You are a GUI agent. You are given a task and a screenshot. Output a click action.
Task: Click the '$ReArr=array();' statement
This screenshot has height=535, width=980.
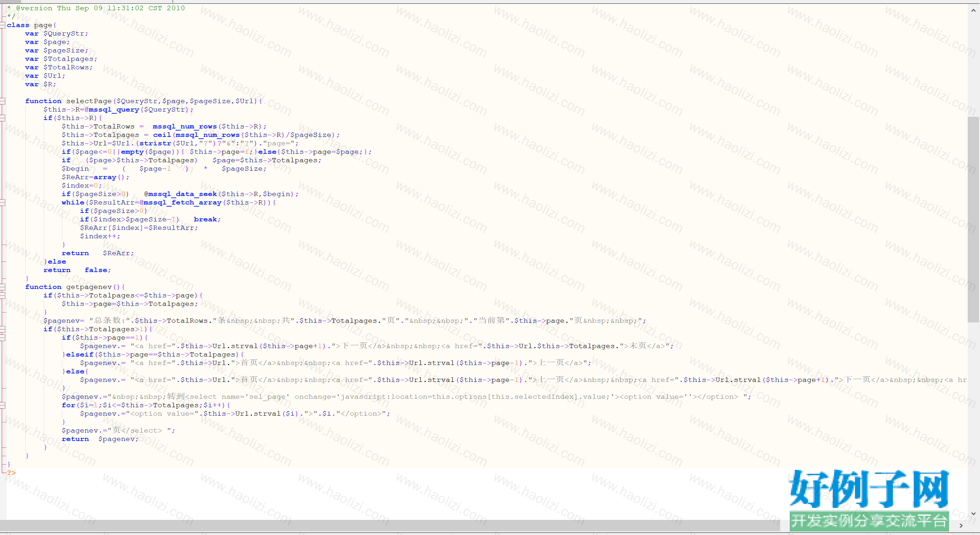95,177
